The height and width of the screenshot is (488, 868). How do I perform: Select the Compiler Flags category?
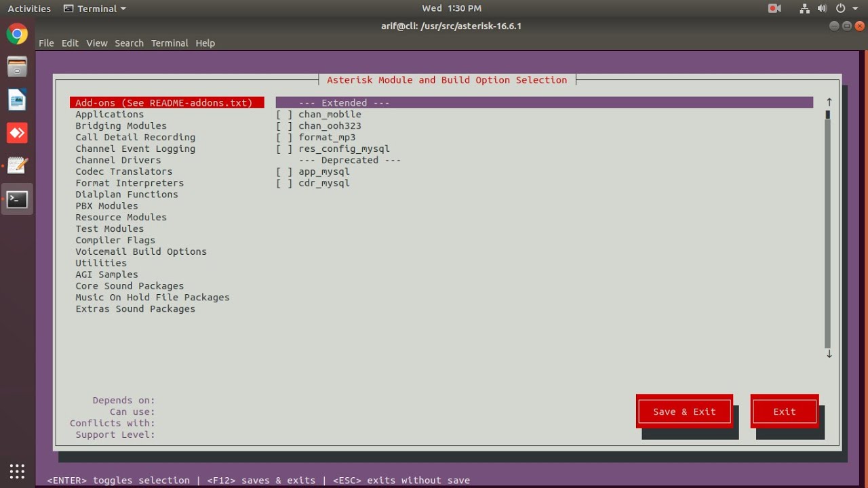[x=115, y=241]
